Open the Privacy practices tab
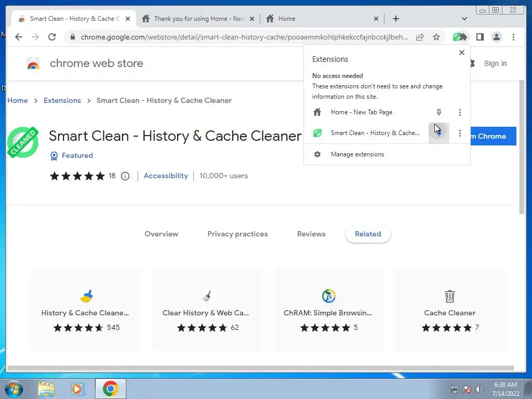This screenshot has height=399, width=532. pyautogui.click(x=237, y=234)
